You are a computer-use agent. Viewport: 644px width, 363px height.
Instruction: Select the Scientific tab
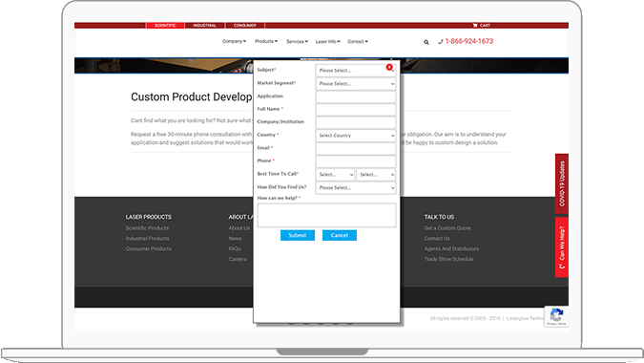coord(165,26)
